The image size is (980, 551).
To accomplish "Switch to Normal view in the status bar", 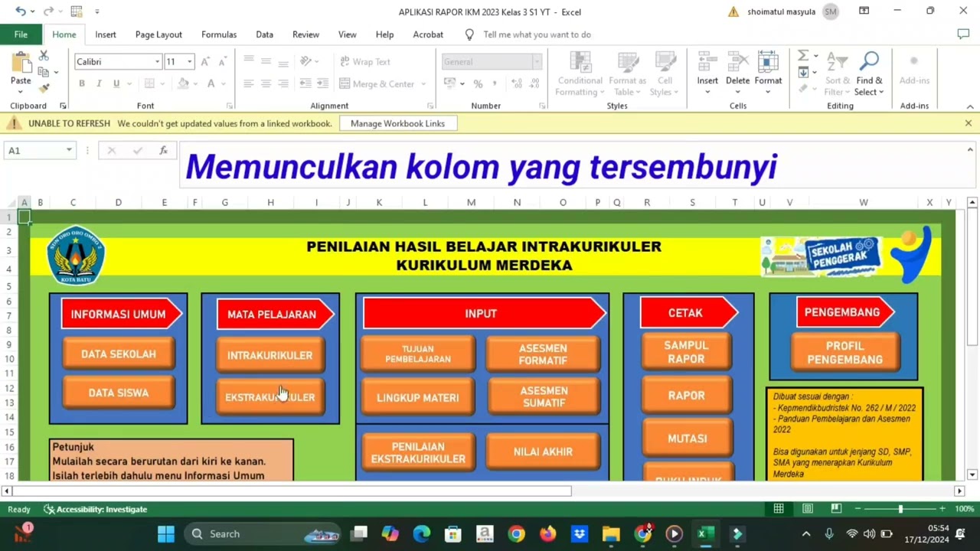I will (x=779, y=509).
